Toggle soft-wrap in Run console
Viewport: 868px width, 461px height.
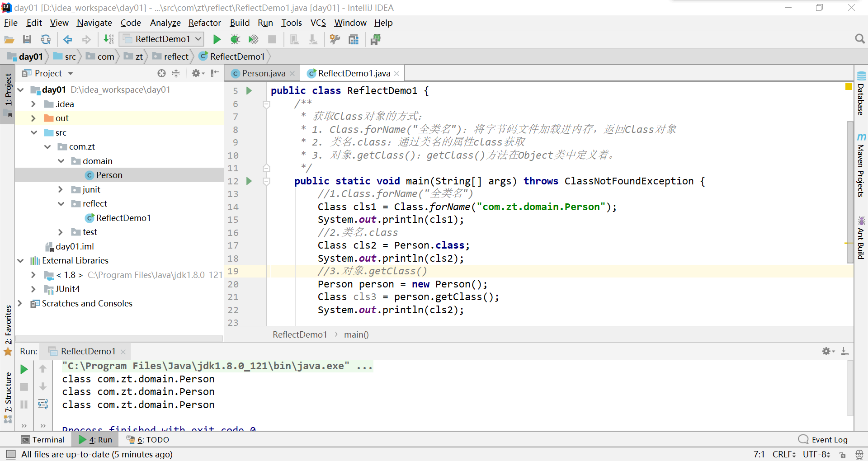coord(43,404)
